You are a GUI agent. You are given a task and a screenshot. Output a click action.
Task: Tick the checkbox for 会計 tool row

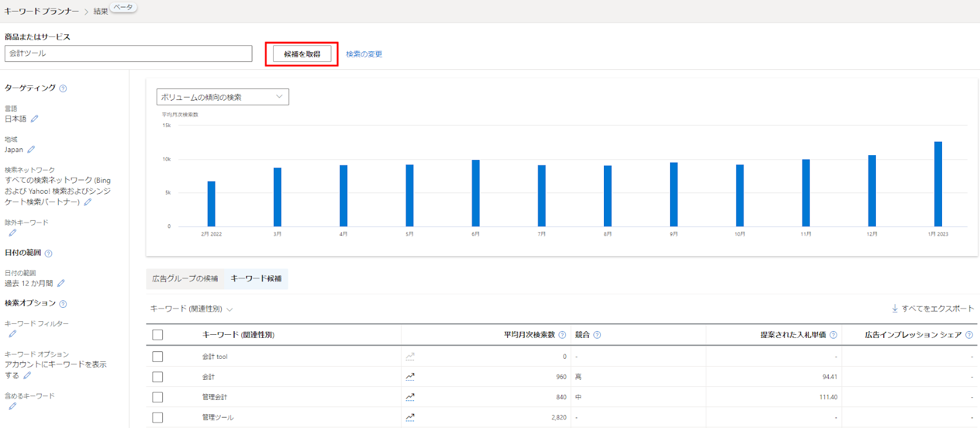[x=158, y=356]
